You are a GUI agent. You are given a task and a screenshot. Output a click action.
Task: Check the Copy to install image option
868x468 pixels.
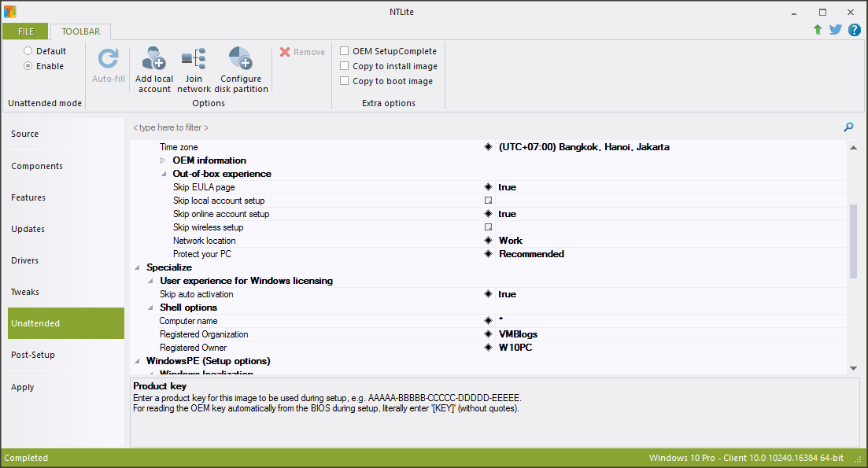345,66
